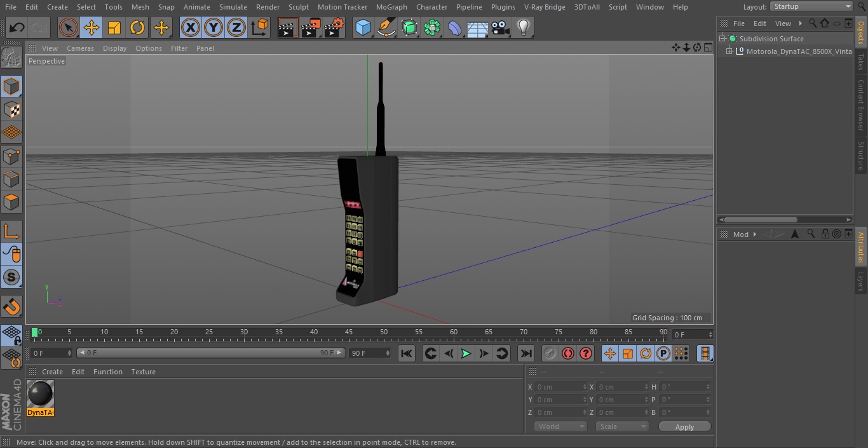Add a Subdivision Surface generator
The height and width of the screenshot is (448, 868).
(409, 27)
